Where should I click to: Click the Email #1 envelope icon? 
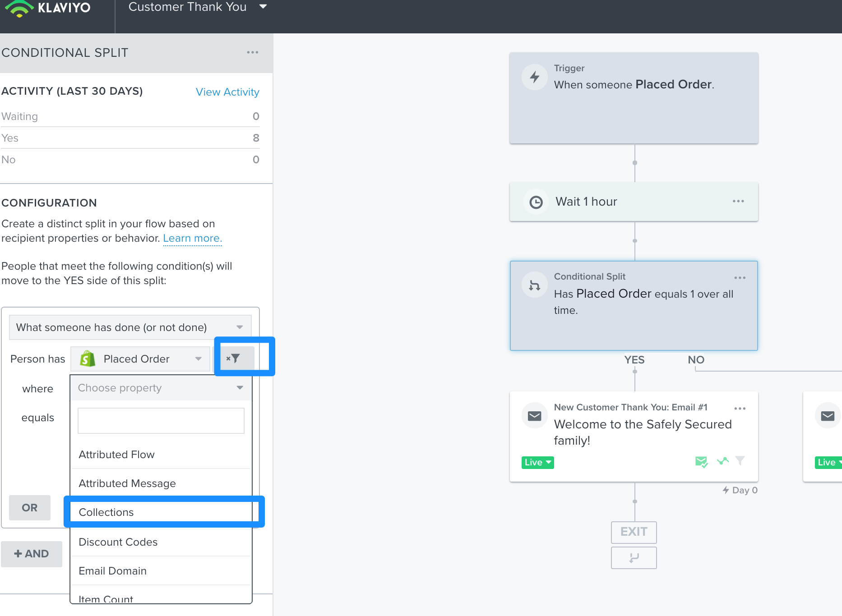pyautogui.click(x=535, y=416)
